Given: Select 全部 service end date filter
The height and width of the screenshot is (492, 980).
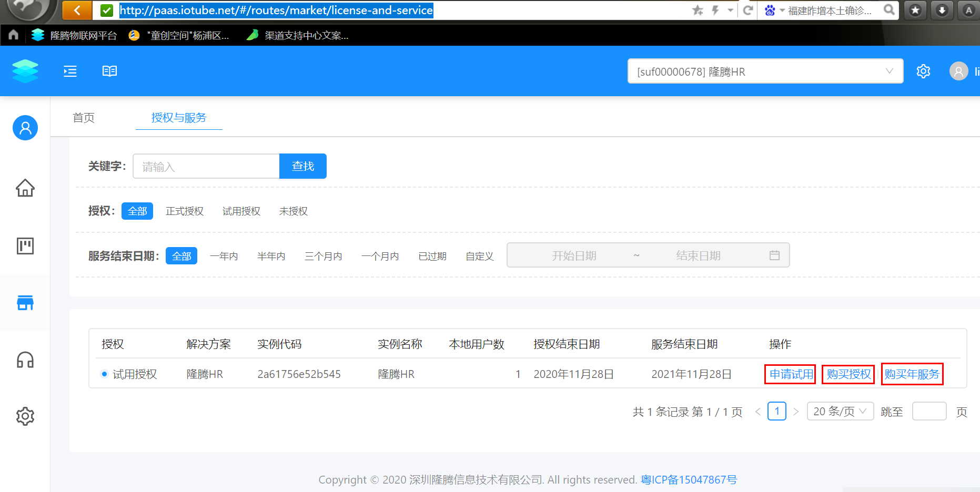Looking at the screenshot, I should (x=181, y=256).
